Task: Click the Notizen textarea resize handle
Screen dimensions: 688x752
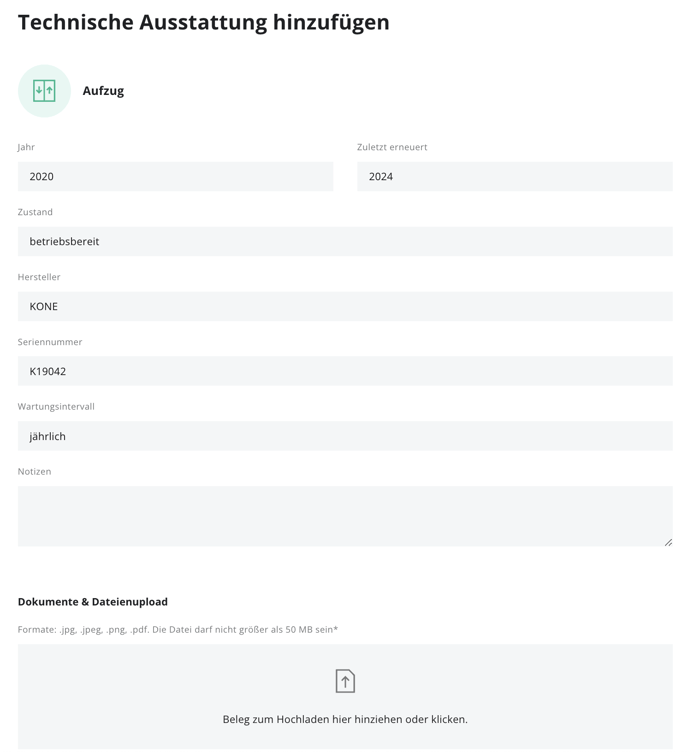Action: (x=668, y=542)
